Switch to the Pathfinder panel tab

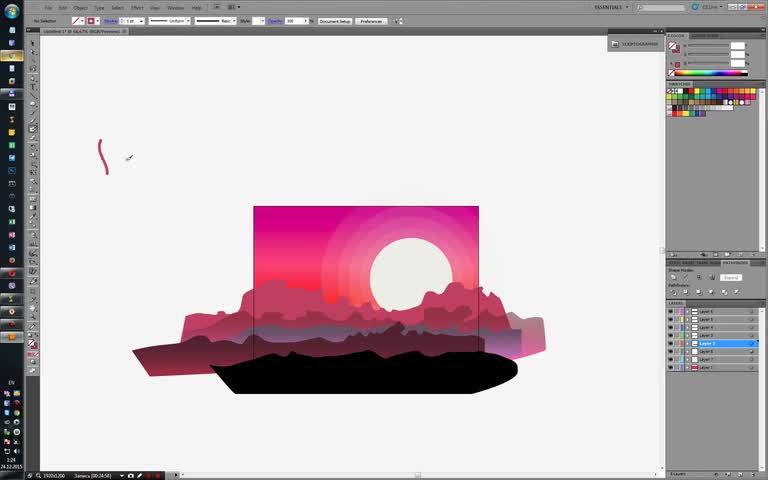point(735,263)
